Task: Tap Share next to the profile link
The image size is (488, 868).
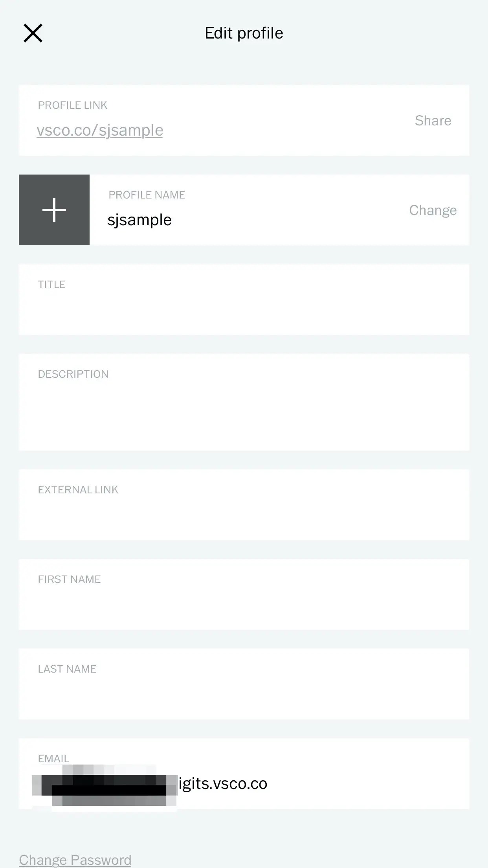Action: 433,120
